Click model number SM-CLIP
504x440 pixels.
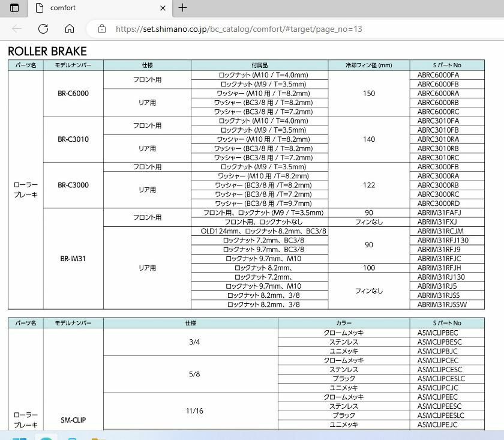click(73, 420)
